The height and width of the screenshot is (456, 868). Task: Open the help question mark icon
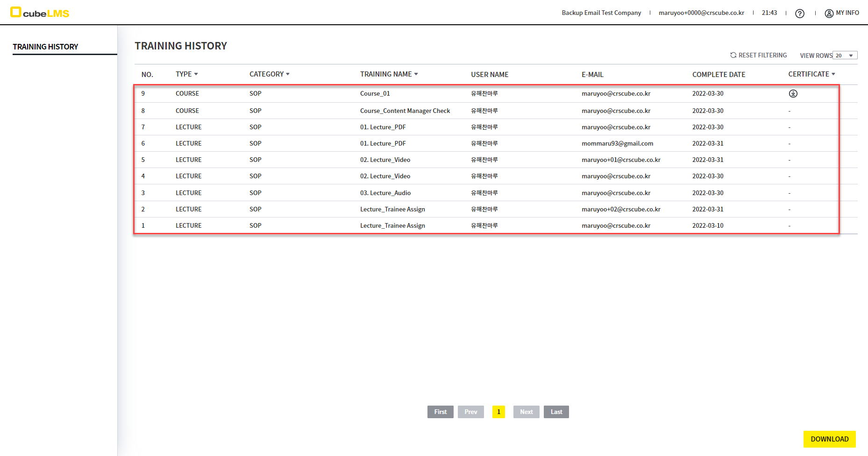[800, 14]
